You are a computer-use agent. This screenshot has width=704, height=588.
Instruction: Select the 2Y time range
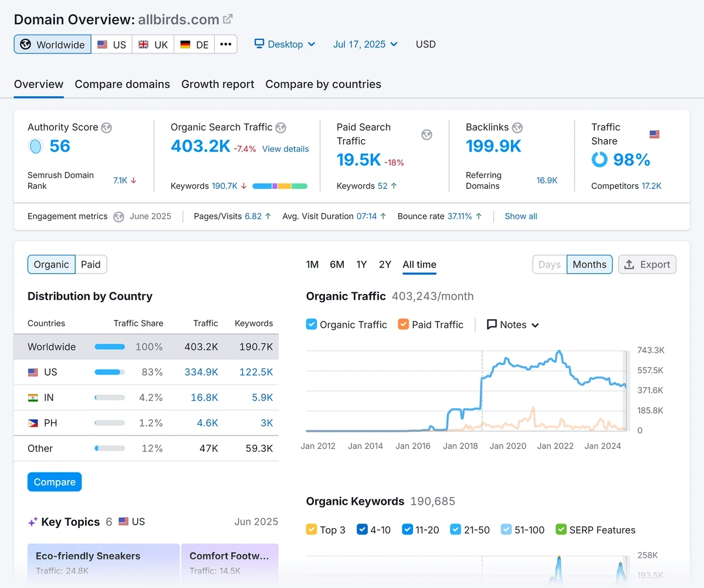coord(385,265)
